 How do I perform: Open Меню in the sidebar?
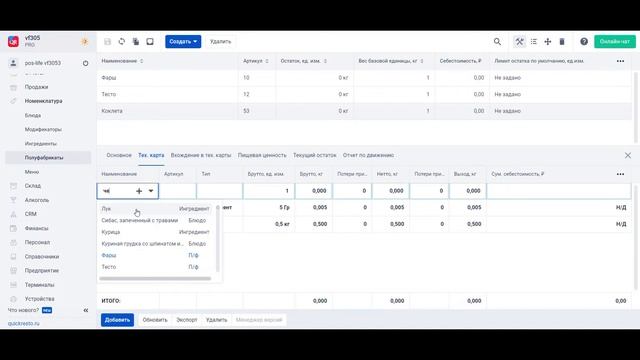[31, 172]
